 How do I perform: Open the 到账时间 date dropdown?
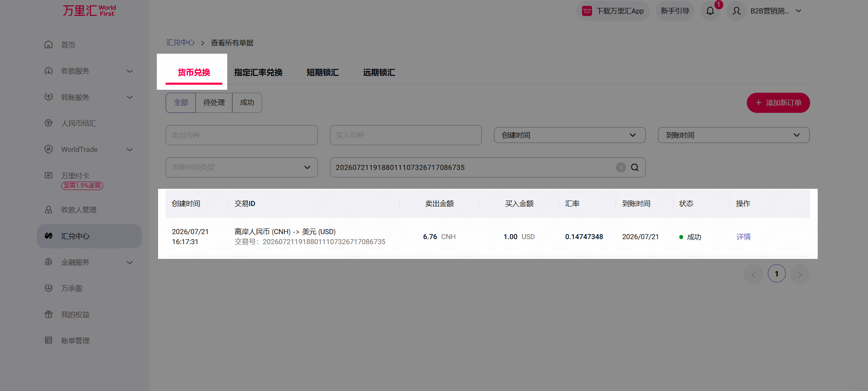[x=733, y=135]
